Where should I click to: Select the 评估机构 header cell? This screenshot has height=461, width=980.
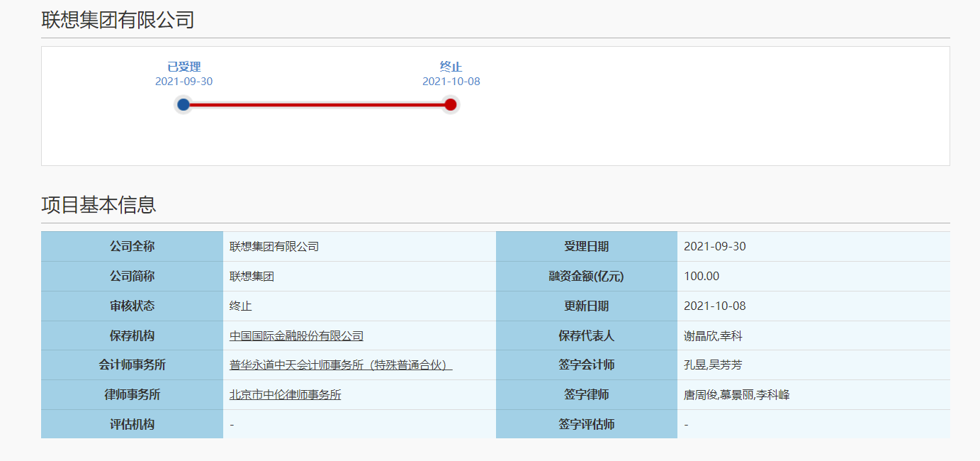[x=132, y=425]
